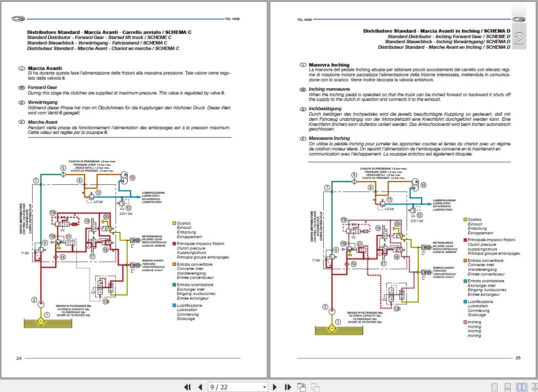
Task: Click the pump symbol numbered 2 on right diagram
Action: pyautogui.click(x=332, y=311)
